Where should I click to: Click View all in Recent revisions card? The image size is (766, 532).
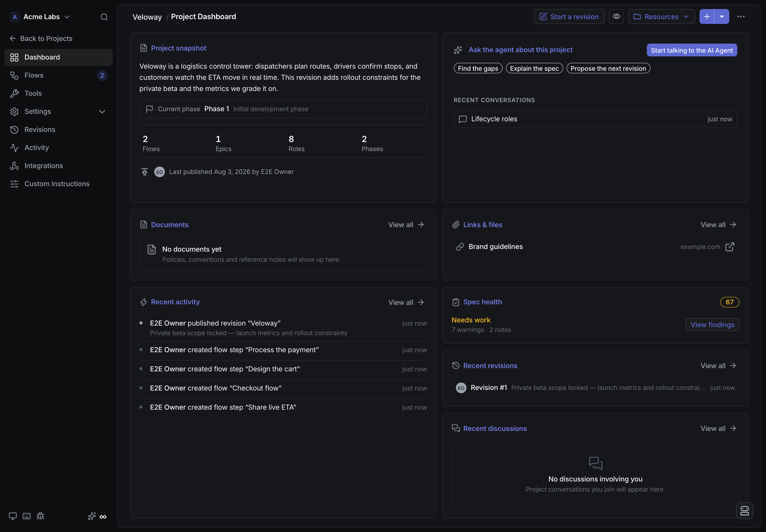tap(718, 366)
